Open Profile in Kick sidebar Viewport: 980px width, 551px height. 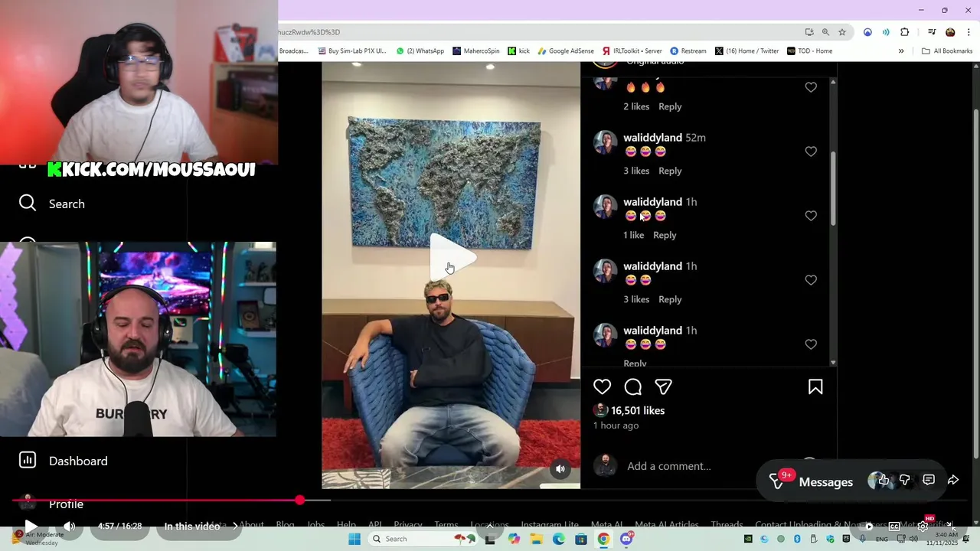51,504
